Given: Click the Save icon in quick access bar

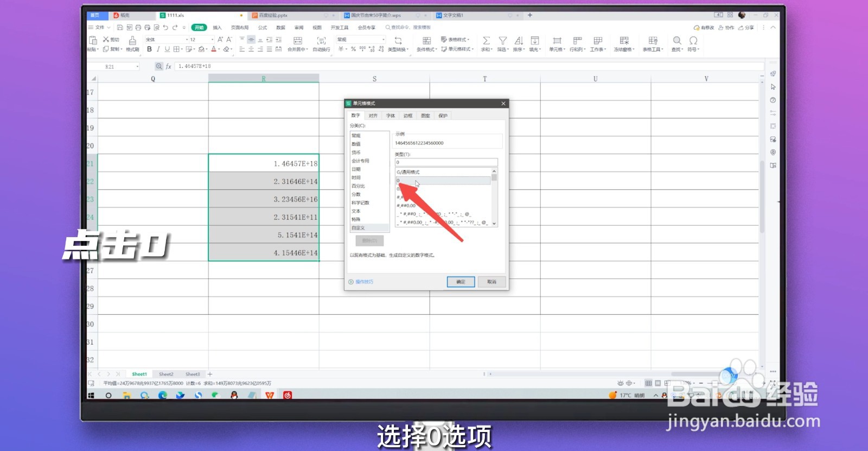Looking at the screenshot, I should pyautogui.click(x=120, y=27).
